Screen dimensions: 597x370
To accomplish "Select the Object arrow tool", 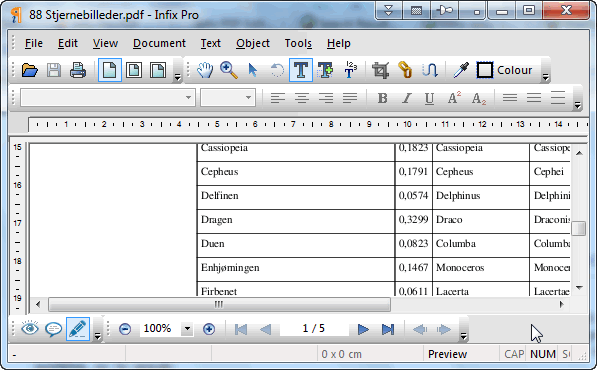I will point(252,70).
